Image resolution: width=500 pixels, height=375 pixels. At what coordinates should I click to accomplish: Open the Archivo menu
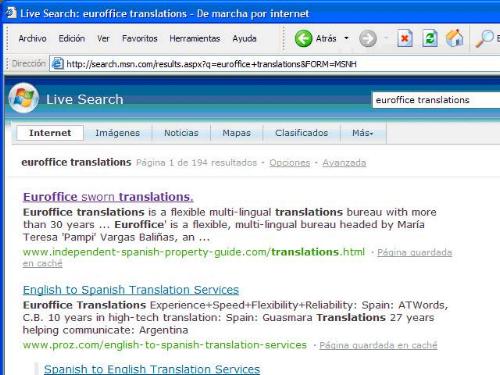(32, 39)
